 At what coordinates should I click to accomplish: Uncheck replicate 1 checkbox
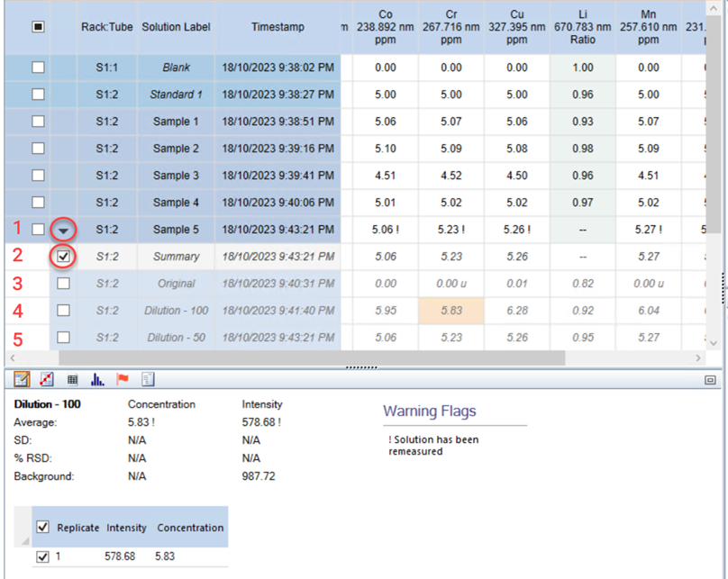[42, 556]
